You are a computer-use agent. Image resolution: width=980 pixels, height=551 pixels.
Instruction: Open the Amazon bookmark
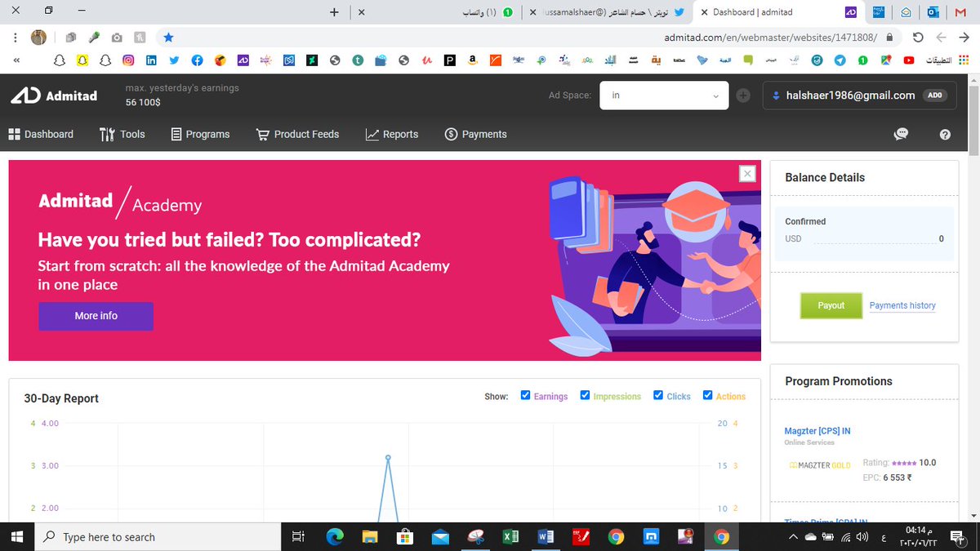[x=473, y=60]
